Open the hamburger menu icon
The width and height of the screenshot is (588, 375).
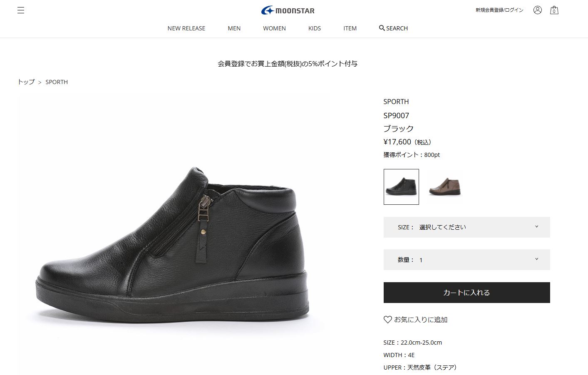[21, 10]
